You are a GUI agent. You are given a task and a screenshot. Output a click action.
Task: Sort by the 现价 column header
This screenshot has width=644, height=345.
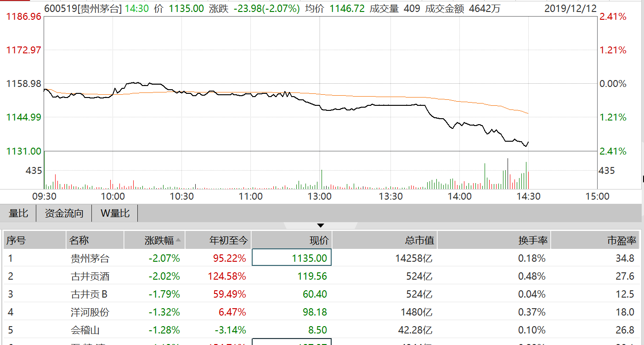pyautogui.click(x=292, y=240)
